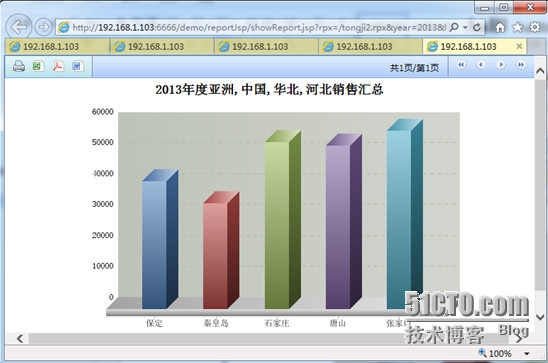Screen dimensions: 548x363
Task: Click the blue 保定 bar
Action: click(x=160, y=239)
